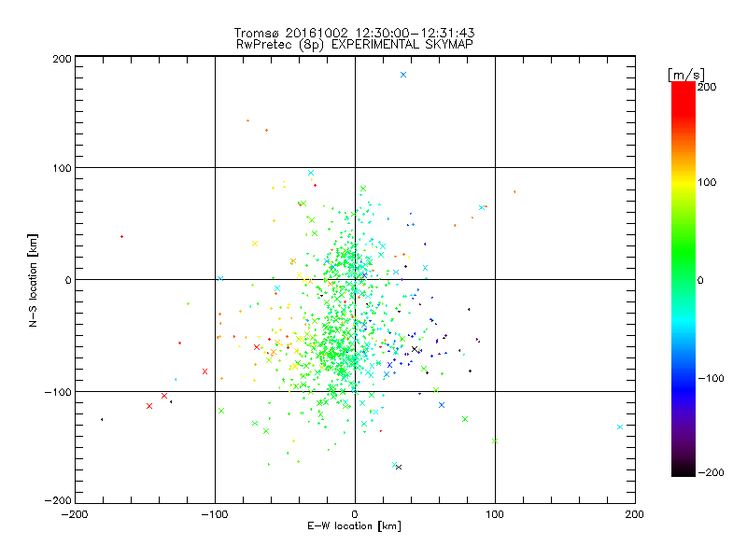This screenshot has height=560, width=747.
Task: Click the '-100' tick label on the colorbar
Action: pos(711,379)
